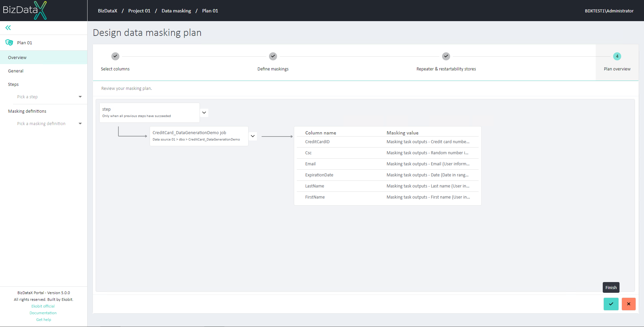Go to the Define maskings step
644x327 pixels.
tap(273, 69)
